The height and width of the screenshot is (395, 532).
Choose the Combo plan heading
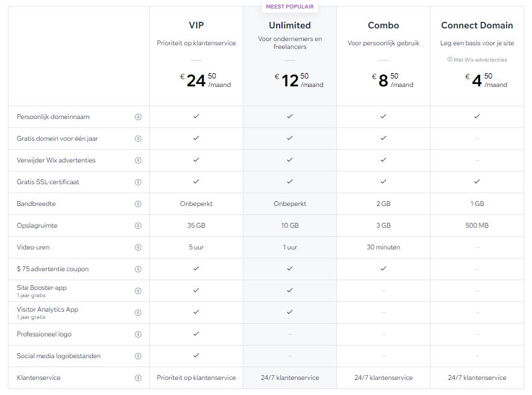[383, 25]
